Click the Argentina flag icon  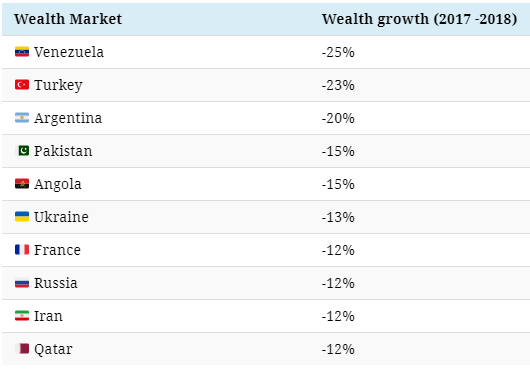tap(22, 118)
